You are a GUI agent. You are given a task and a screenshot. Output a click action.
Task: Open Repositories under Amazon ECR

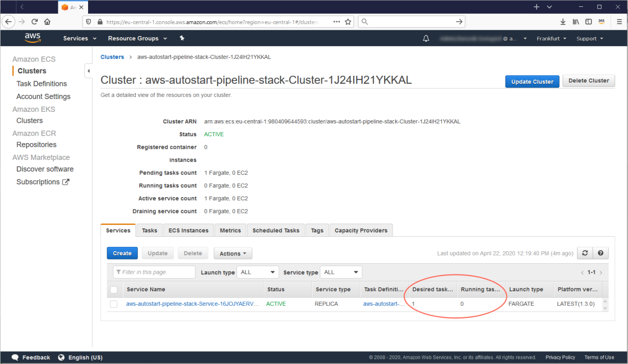[37, 145]
